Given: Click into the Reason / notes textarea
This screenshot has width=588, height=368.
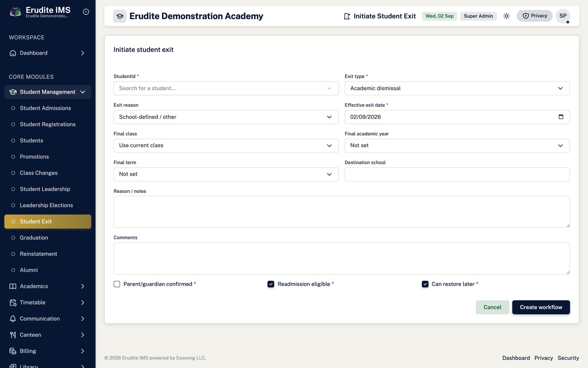Looking at the screenshot, I should coord(342,212).
